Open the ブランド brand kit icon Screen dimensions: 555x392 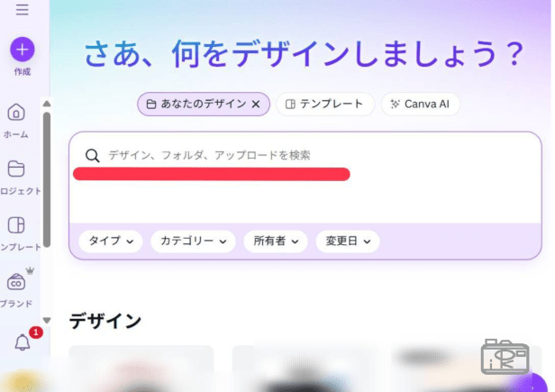[16, 282]
